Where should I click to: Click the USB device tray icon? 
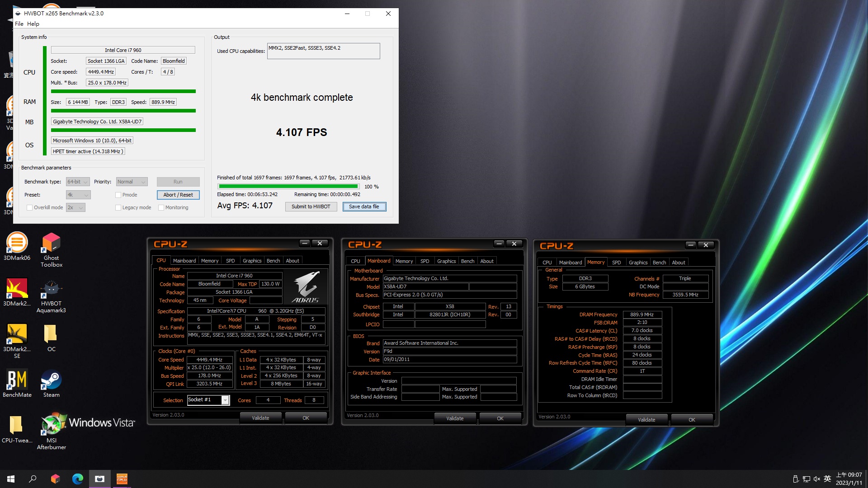[796, 479]
